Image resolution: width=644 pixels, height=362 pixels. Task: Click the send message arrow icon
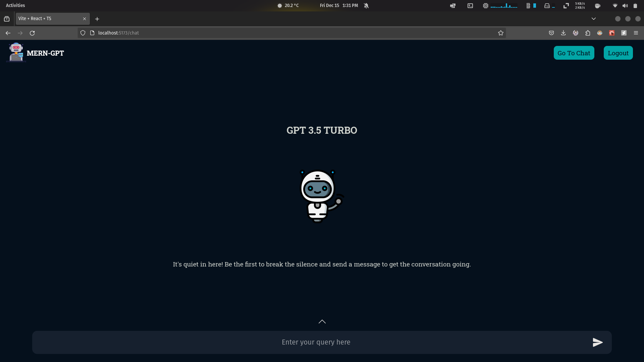(598, 342)
